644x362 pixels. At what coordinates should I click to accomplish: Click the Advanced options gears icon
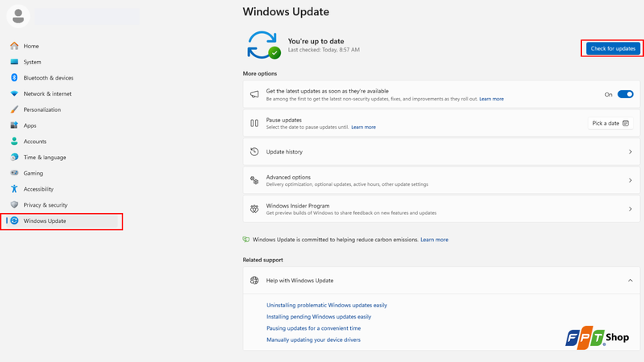254,180
